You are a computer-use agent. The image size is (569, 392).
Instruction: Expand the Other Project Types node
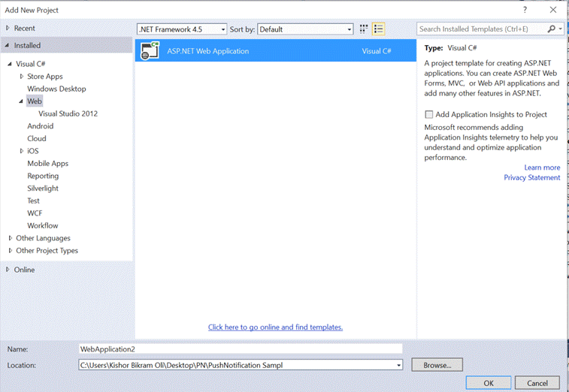(x=11, y=250)
